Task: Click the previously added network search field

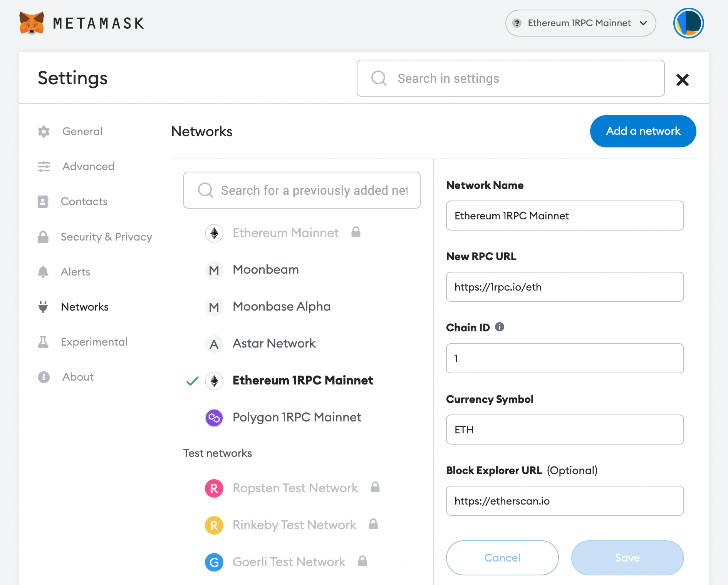Action: point(302,190)
